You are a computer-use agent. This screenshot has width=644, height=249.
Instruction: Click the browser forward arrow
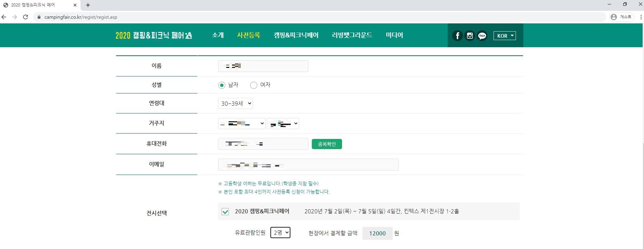point(15,17)
